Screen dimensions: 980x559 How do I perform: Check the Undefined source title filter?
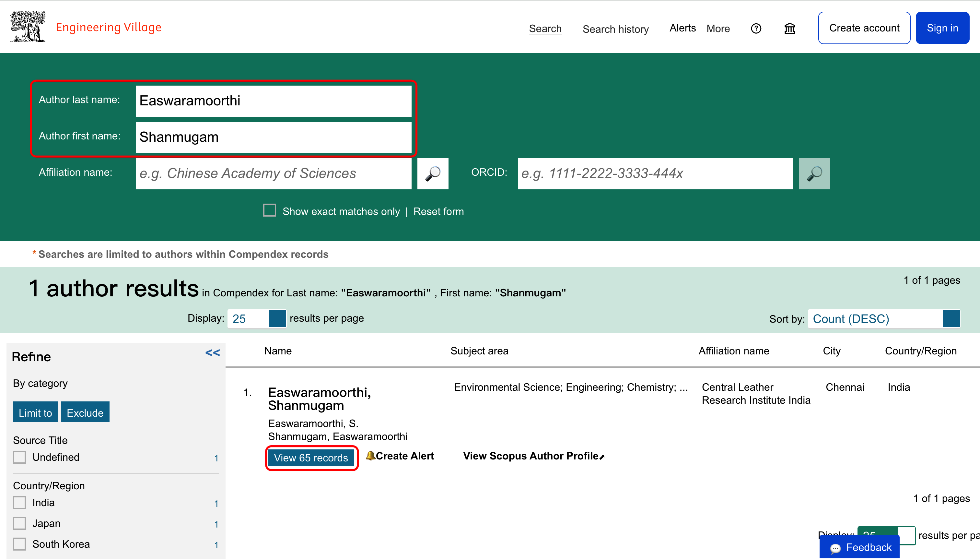point(19,457)
